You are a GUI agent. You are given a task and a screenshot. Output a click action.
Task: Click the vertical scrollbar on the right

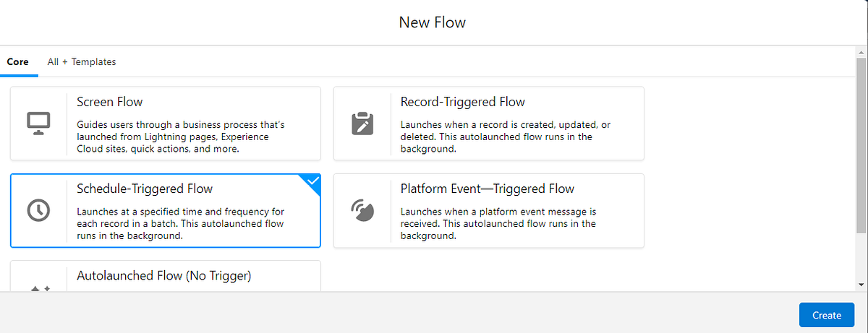[x=861, y=144]
